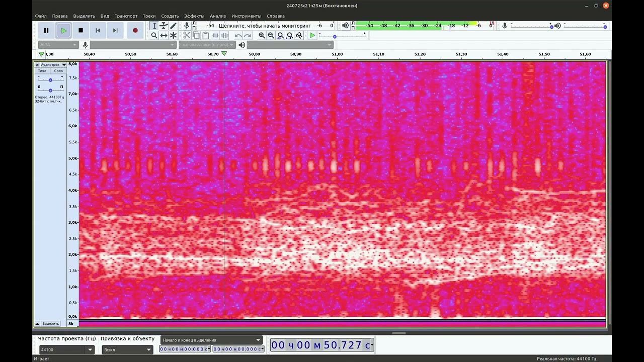Select the Selection (I-beam) tool
Viewport: 644px width, 362px height.
pos(154,26)
